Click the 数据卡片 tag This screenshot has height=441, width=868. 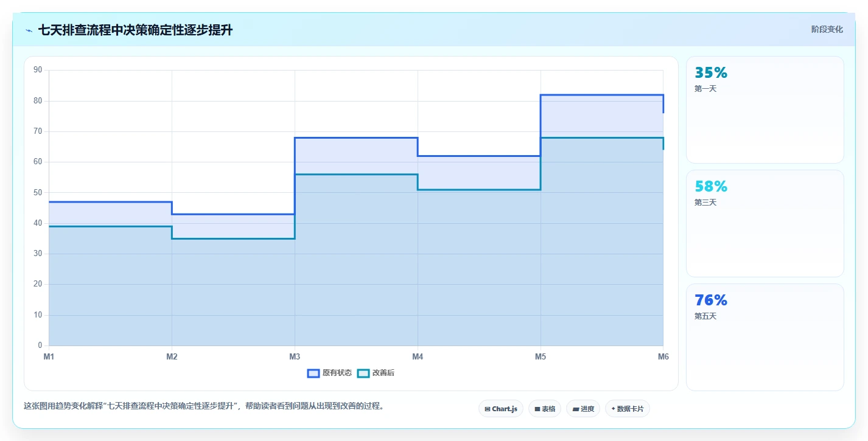(x=628, y=409)
